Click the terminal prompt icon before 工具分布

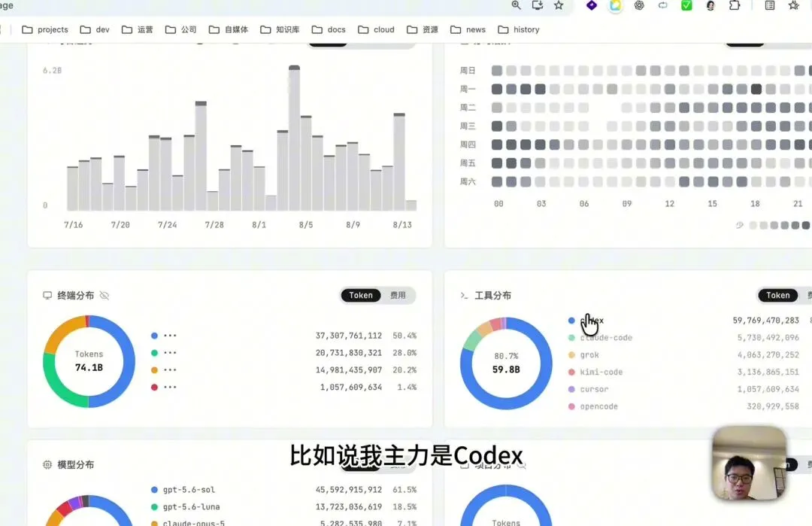(x=464, y=296)
